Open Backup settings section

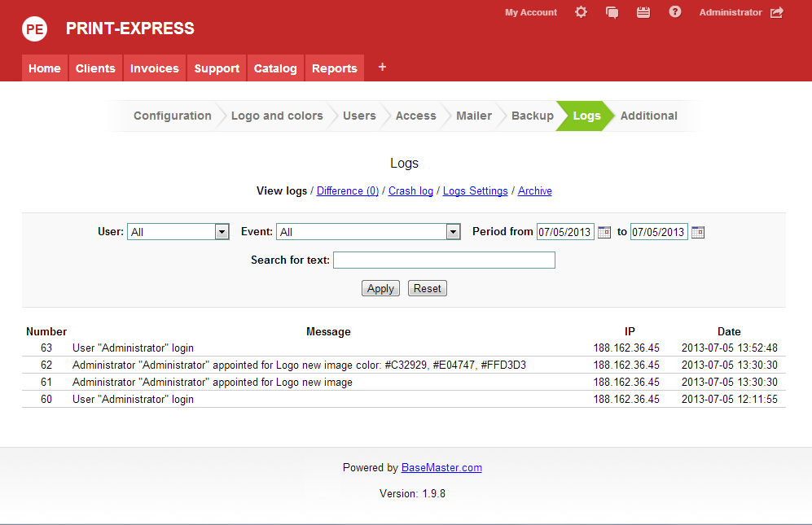(x=533, y=116)
